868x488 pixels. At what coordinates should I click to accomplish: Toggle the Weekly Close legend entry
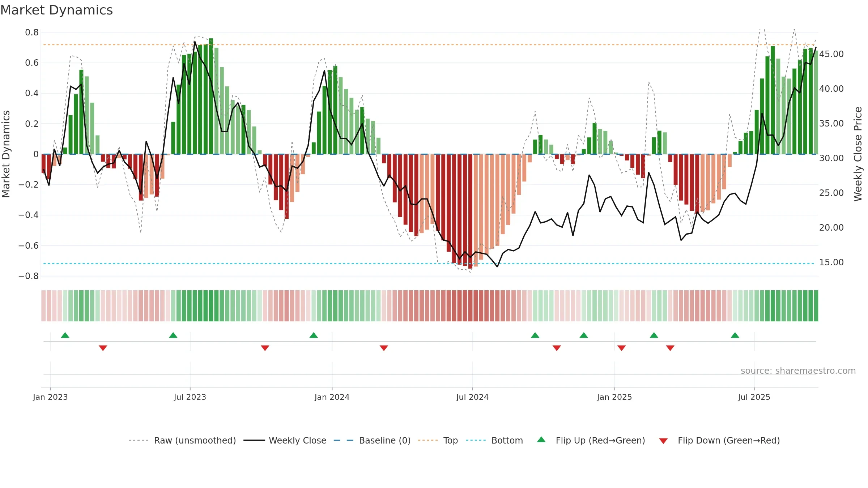coord(285,440)
